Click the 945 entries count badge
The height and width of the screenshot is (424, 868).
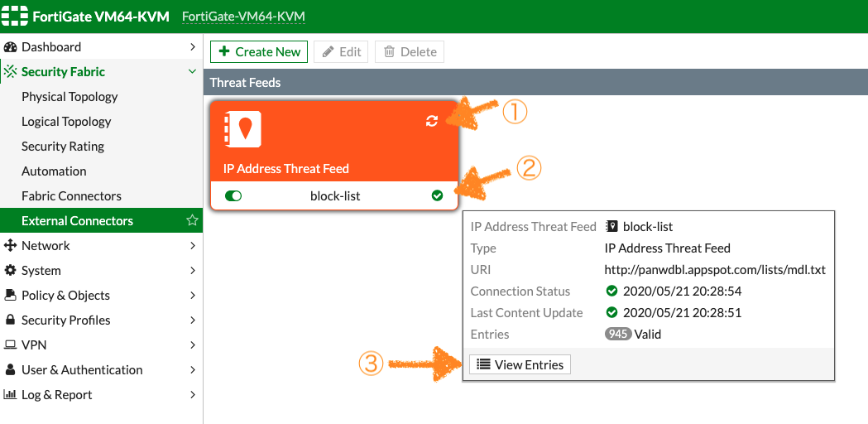coord(618,335)
